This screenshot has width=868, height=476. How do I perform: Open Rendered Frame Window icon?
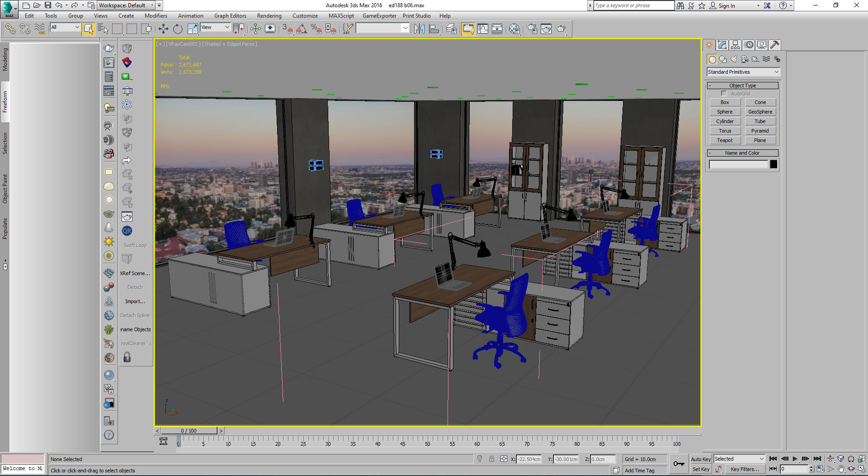pyautogui.click(x=546, y=29)
